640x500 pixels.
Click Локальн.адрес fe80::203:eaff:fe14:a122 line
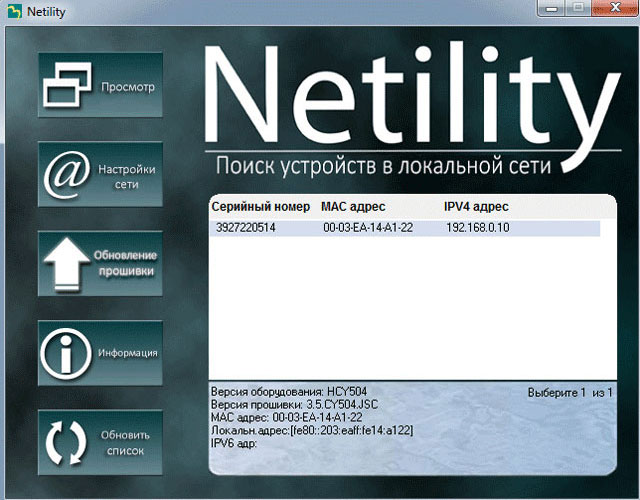click(312, 430)
